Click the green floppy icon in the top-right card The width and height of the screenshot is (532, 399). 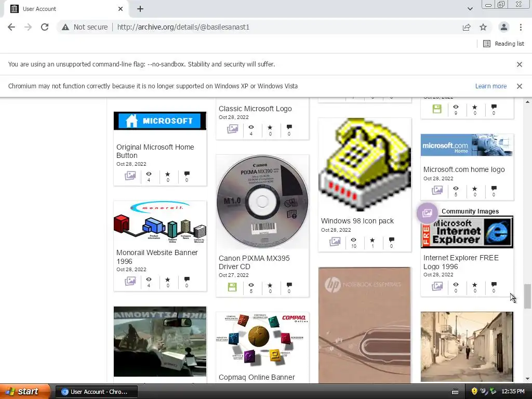click(437, 109)
